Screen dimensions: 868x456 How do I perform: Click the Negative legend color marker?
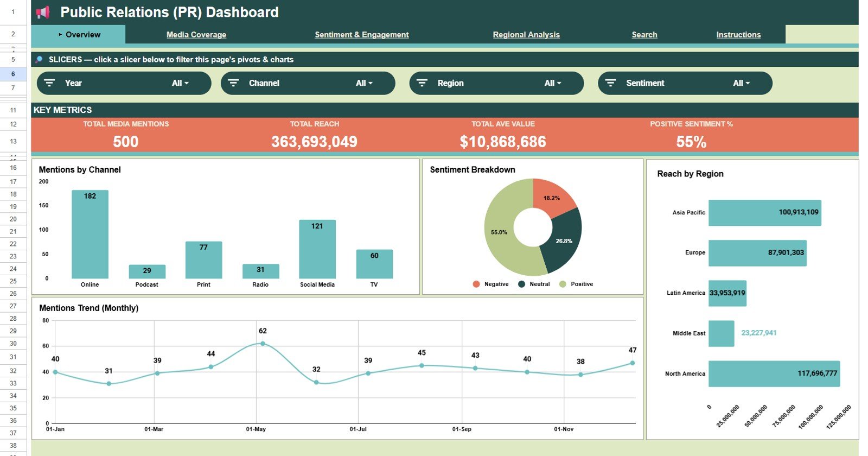pyautogui.click(x=476, y=284)
